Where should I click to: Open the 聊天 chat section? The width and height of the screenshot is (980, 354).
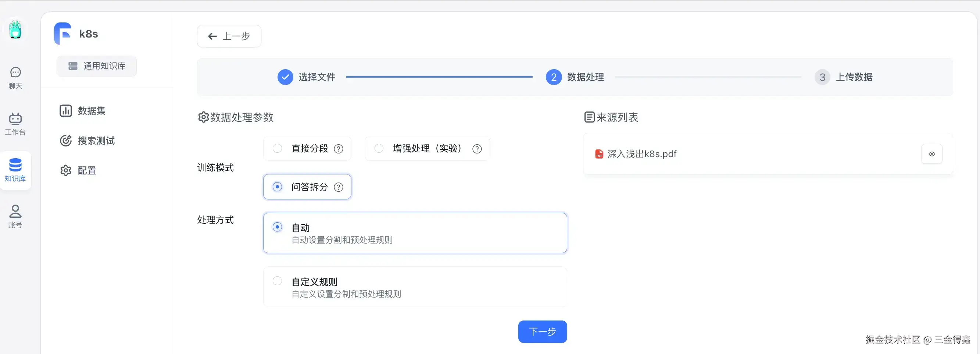(x=15, y=78)
